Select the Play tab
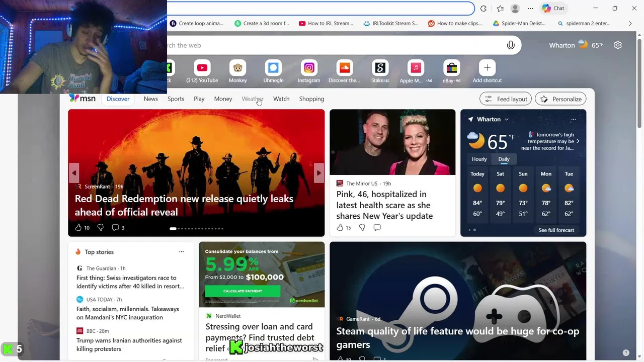The image size is (644, 362). click(199, 99)
